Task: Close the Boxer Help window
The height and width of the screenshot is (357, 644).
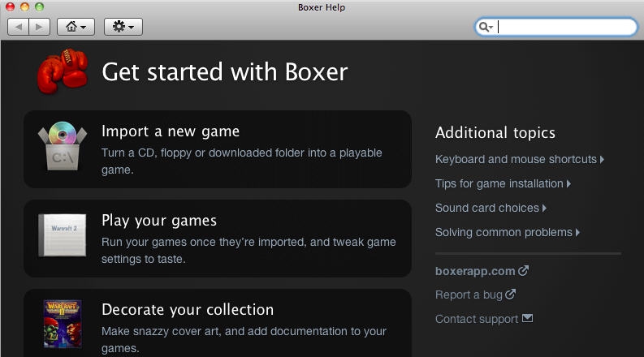Action: coord(10,7)
